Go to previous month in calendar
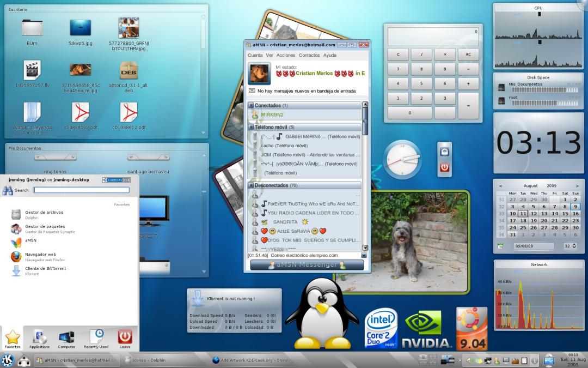This screenshot has width=588, height=368. pos(500,186)
